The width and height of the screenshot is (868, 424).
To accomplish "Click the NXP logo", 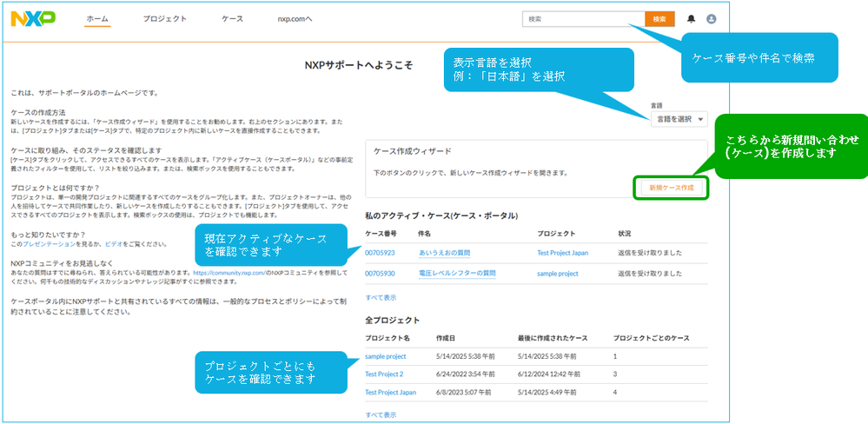I will [x=33, y=19].
